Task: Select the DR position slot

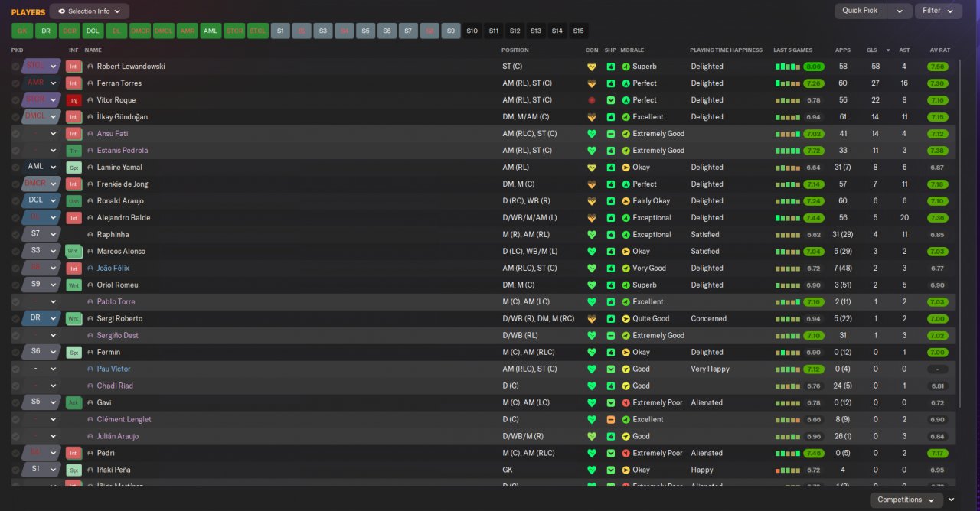Action: (46, 31)
